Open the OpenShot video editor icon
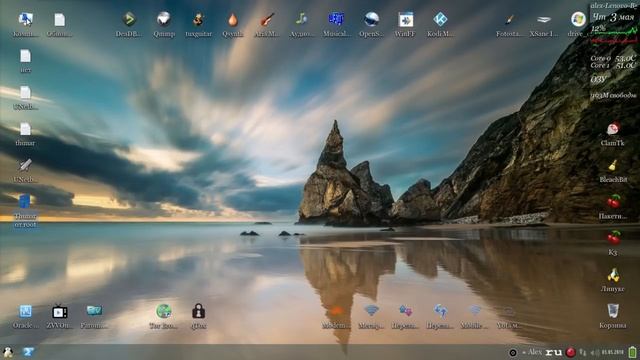The width and height of the screenshot is (640, 360). tap(371, 19)
